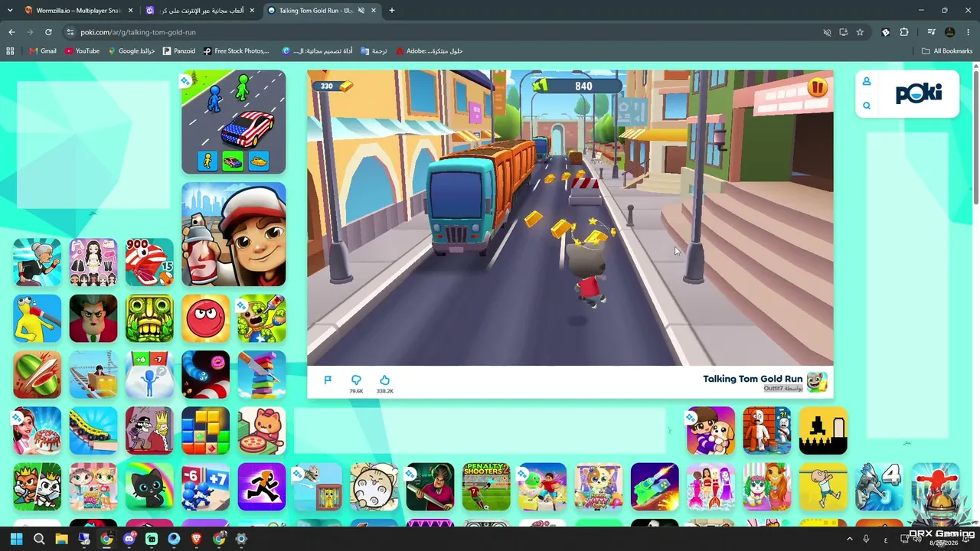980x551 pixels.
Task: Play the purple stickman runner game
Action: 262,487
